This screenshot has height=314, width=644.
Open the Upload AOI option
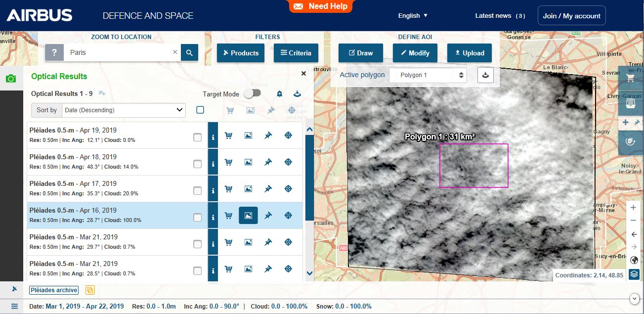click(470, 53)
